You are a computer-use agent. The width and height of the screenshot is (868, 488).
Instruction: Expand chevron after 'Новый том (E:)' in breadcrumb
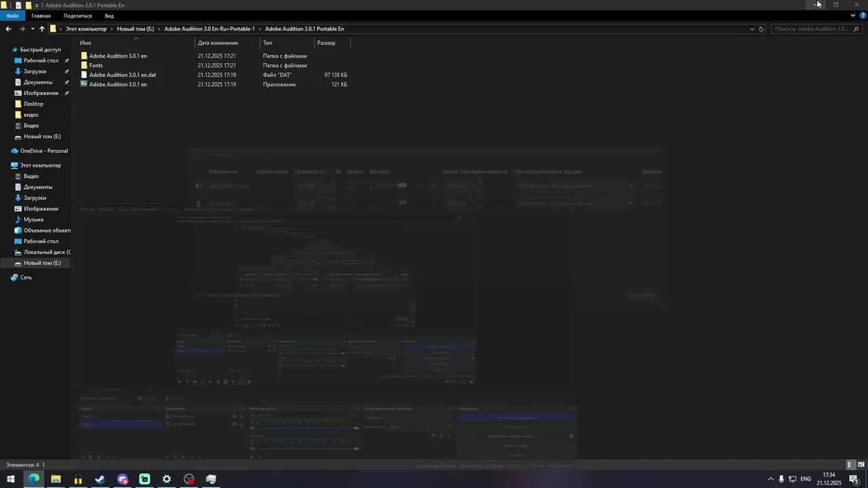click(159, 29)
